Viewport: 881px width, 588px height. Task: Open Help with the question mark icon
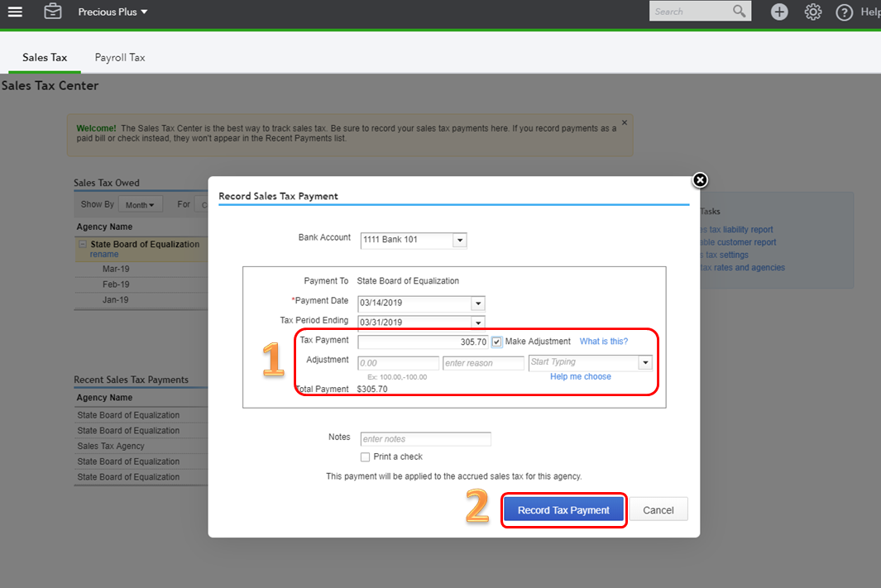point(844,12)
